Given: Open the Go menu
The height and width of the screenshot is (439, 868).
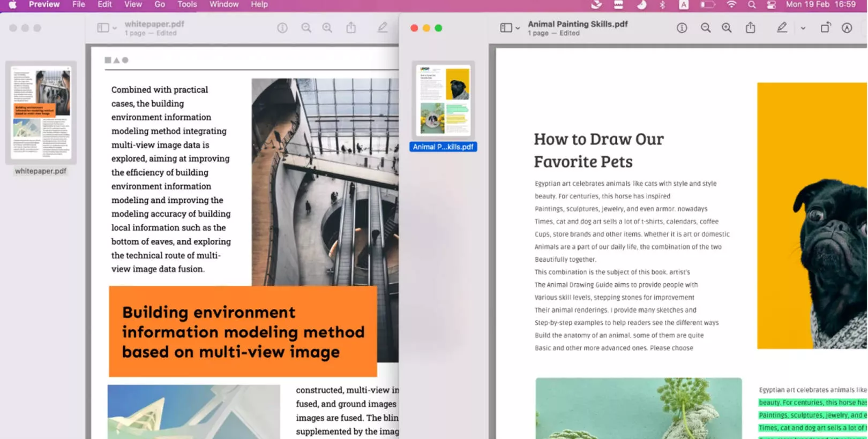Looking at the screenshot, I should 160,4.
